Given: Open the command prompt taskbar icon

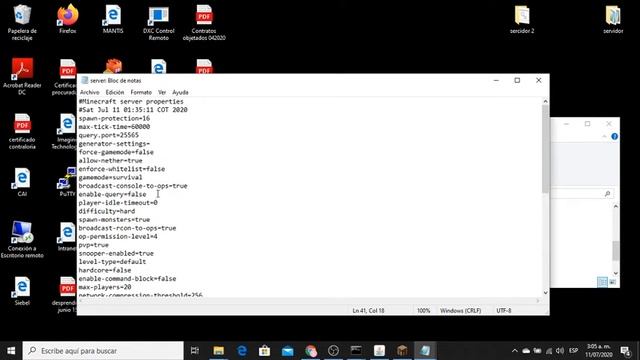Looking at the screenshot, I should [356, 351].
